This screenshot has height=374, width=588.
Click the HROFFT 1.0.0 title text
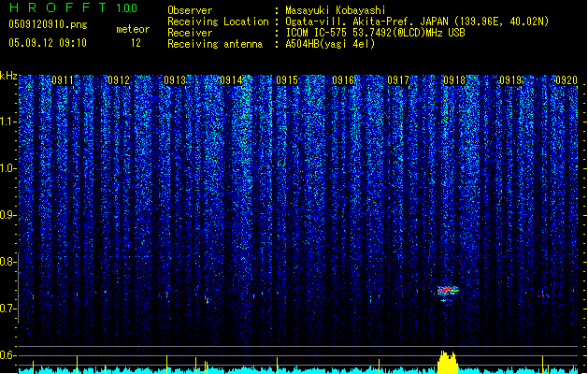click(x=74, y=7)
